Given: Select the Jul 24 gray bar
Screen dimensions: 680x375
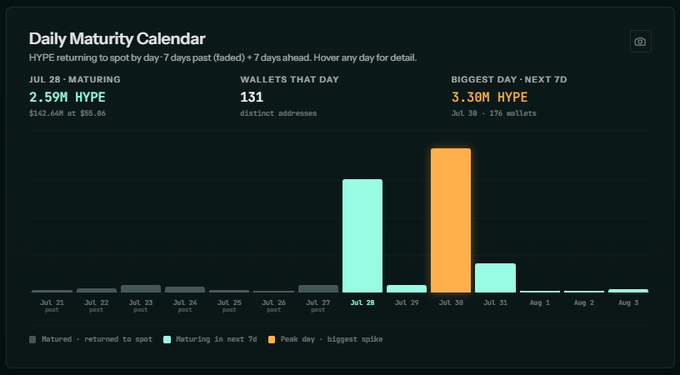Looking at the screenshot, I should [185, 290].
